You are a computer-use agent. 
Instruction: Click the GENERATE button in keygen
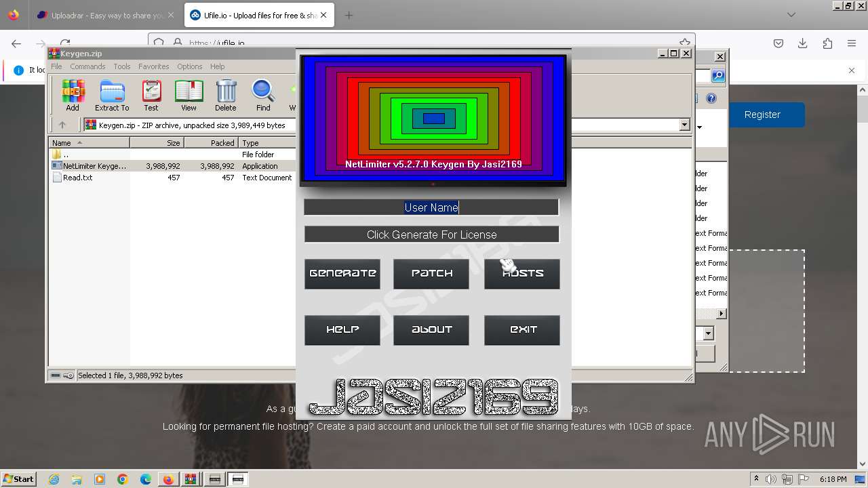pyautogui.click(x=342, y=274)
